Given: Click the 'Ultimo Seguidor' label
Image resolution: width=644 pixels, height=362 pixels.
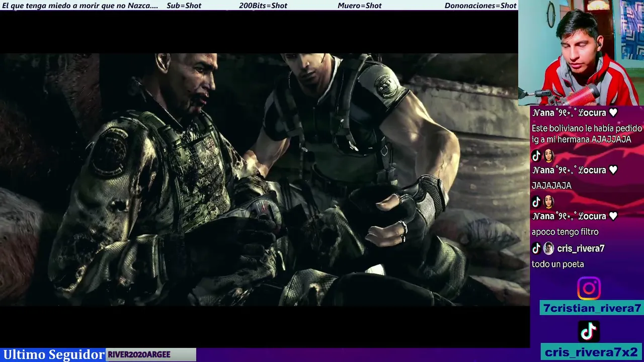Looking at the screenshot, I should coord(54,354).
